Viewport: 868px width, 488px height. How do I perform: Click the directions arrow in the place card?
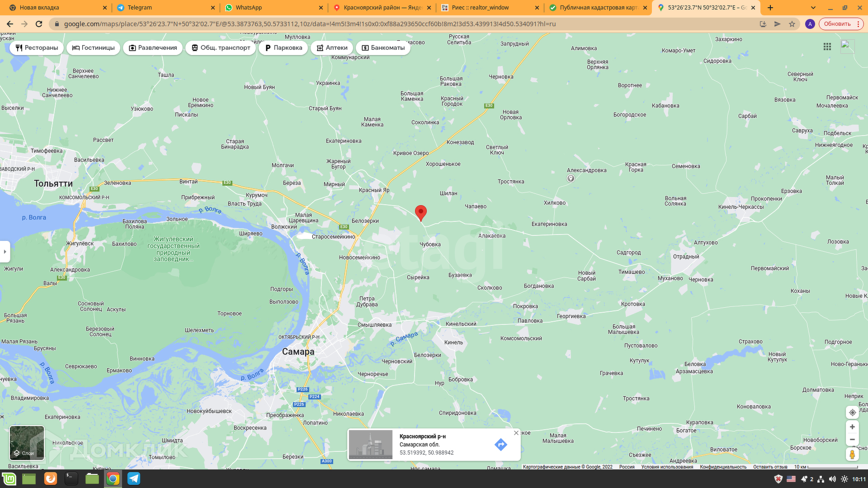500,445
